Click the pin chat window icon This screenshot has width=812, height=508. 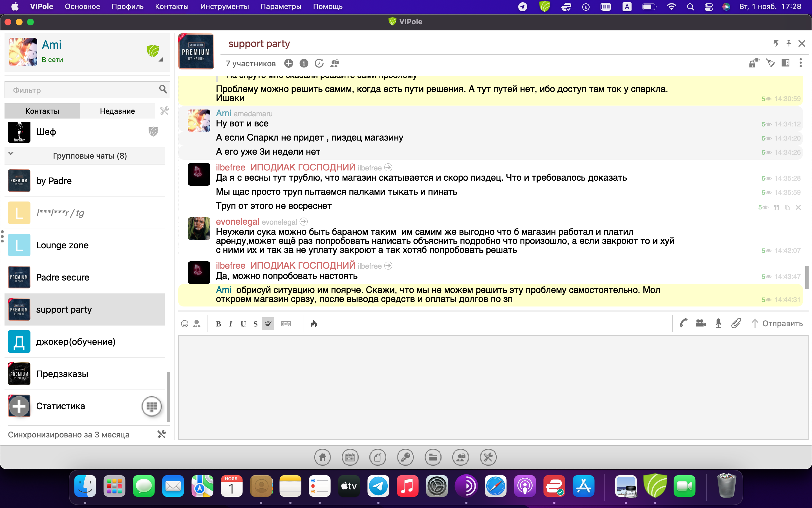[789, 43]
